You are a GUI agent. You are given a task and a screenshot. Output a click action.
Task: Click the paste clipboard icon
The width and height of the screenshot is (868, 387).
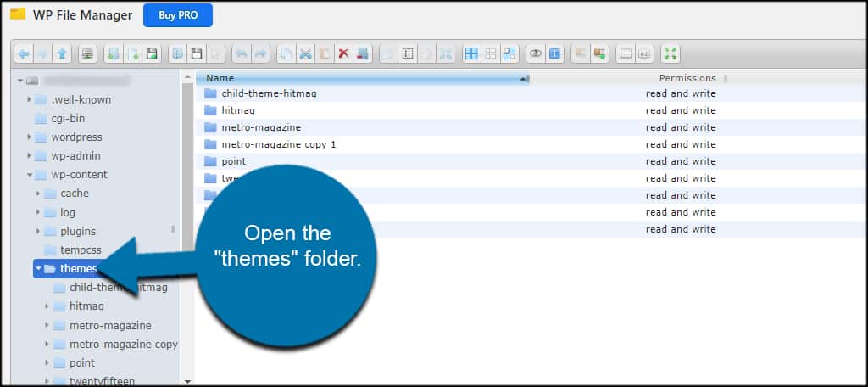325,53
